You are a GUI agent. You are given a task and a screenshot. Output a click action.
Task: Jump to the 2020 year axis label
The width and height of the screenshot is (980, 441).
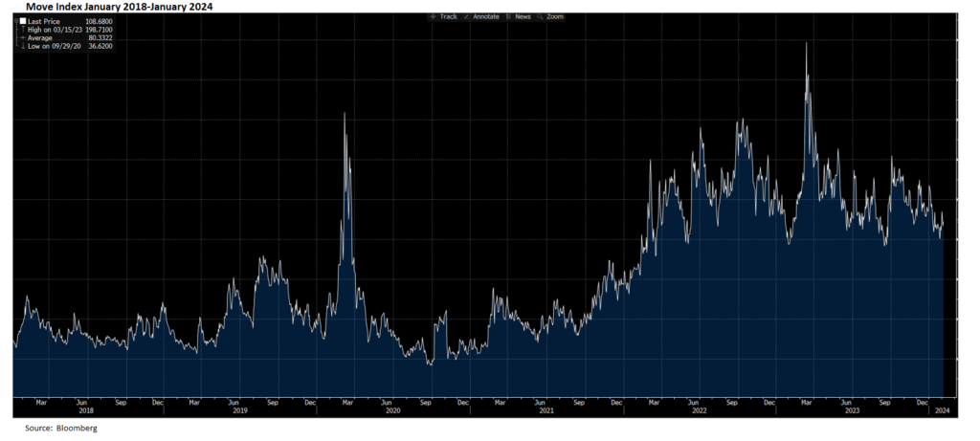click(392, 410)
